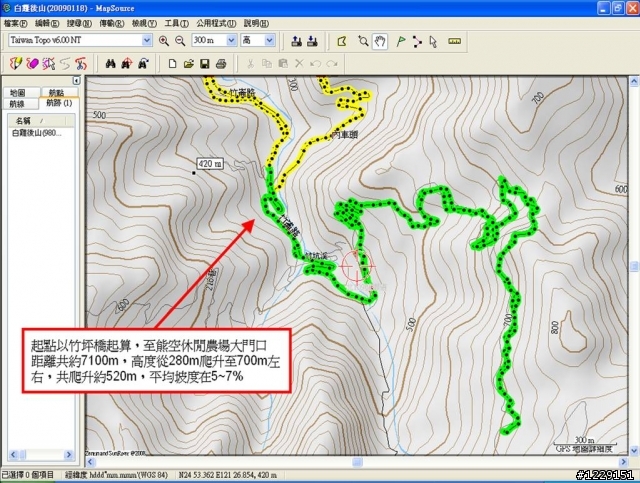Screen dimensions: 640x483
Task: Open the 工具(T) menu
Action: (x=177, y=23)
